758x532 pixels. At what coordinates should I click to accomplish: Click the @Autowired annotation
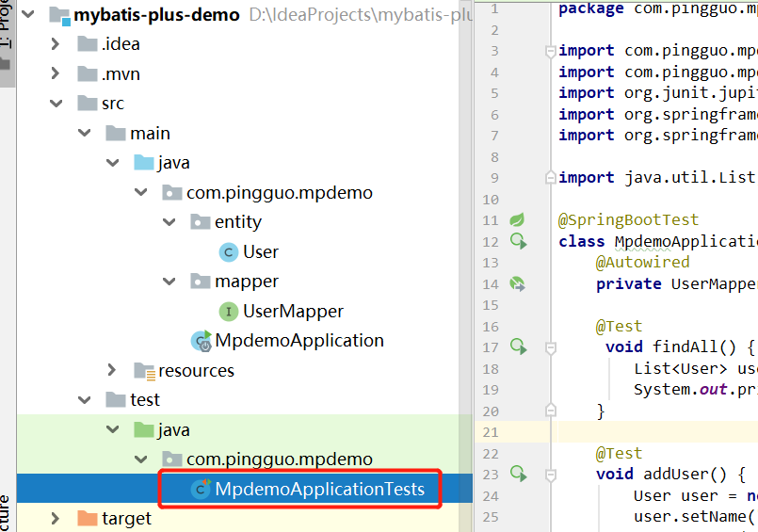(x=642, y=263)
